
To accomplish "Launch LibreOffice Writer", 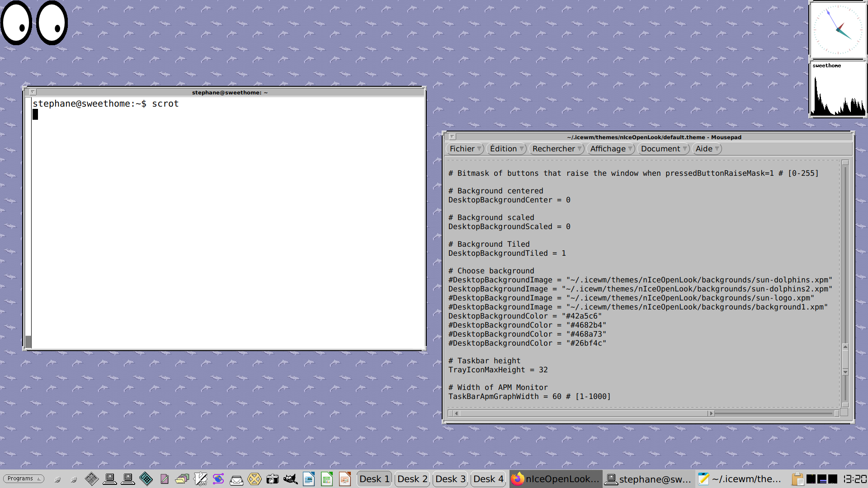I will pyautogui.click(x=309, y=479).
